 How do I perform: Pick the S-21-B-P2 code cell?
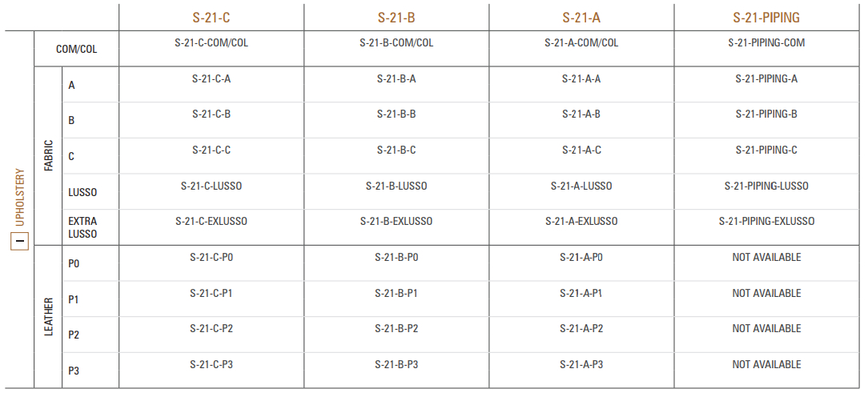(396, 329)
